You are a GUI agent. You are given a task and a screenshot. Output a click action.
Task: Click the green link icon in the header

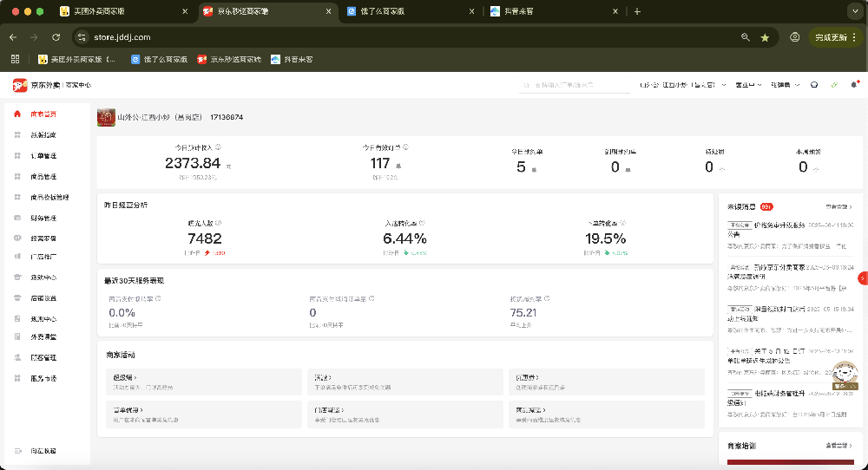834,85
